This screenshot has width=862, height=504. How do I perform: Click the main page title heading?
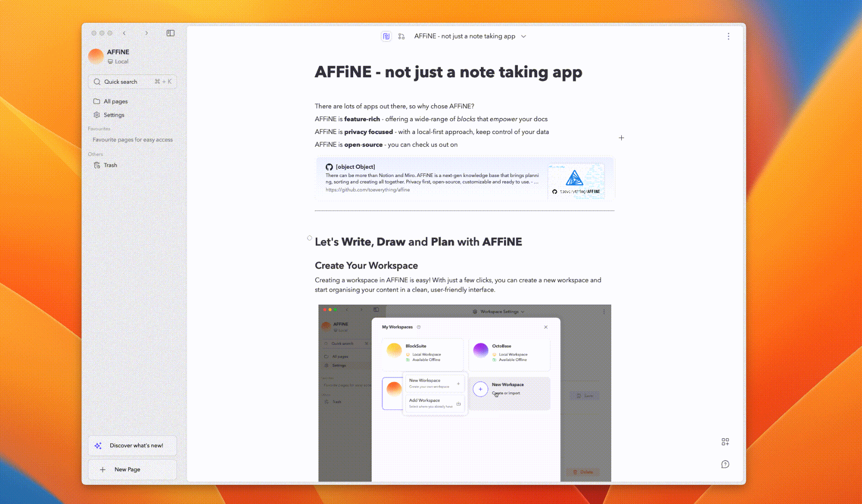coord(448,72)
